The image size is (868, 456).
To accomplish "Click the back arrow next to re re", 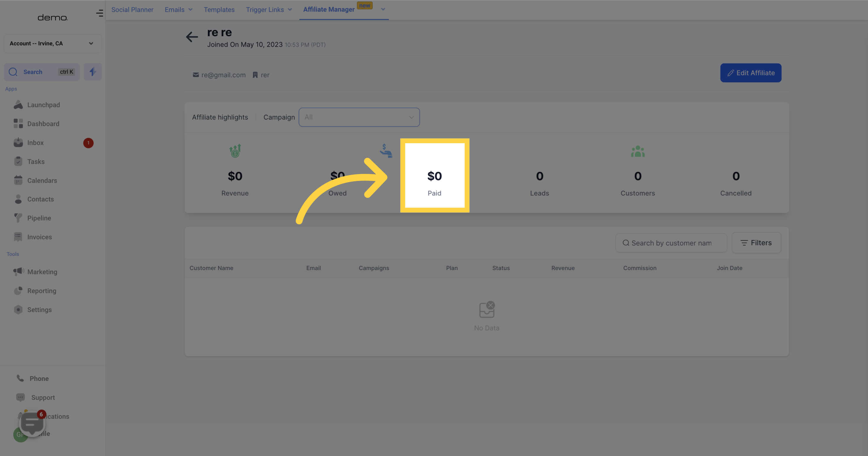I will tap(192, 37).
